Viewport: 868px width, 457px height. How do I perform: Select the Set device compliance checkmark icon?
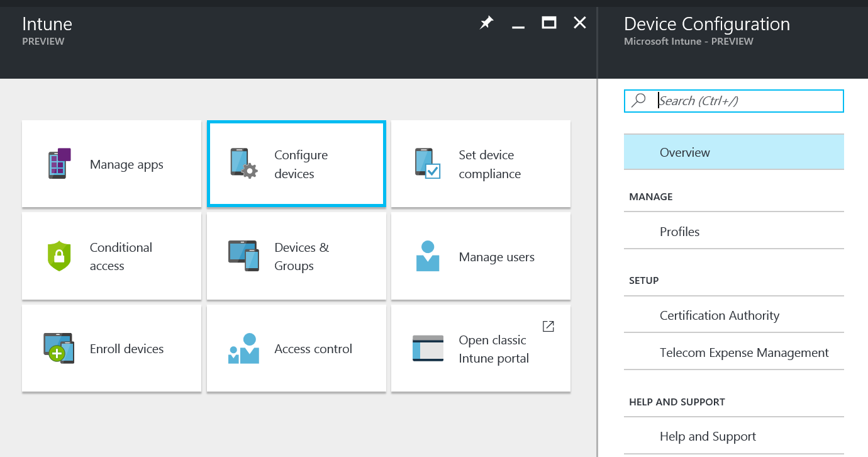(428, 164)
